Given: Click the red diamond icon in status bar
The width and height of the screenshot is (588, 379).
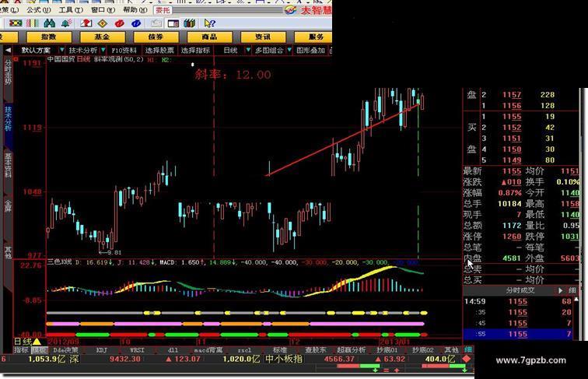Looking at the screenshot, I should coord(467,359).
